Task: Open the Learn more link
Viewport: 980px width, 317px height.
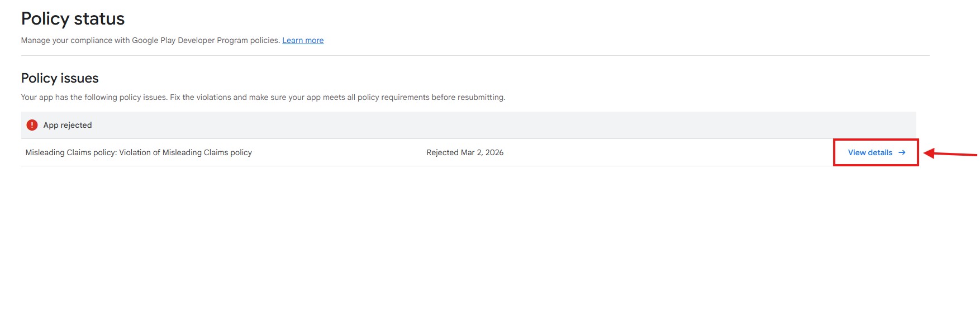Action: point(303,40)
